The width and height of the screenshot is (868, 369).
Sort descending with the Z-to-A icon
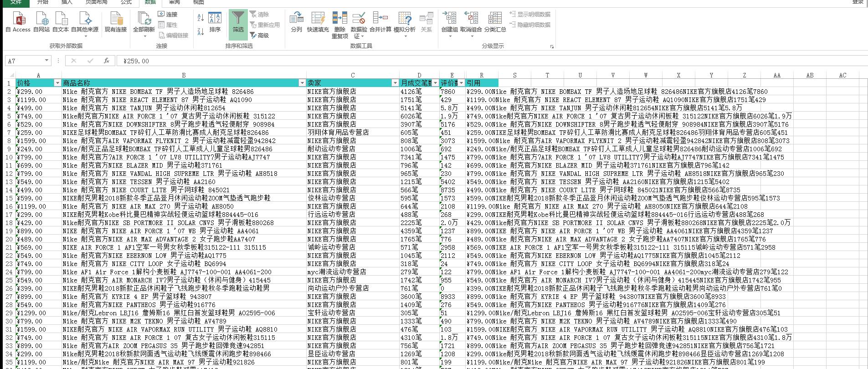200,31
